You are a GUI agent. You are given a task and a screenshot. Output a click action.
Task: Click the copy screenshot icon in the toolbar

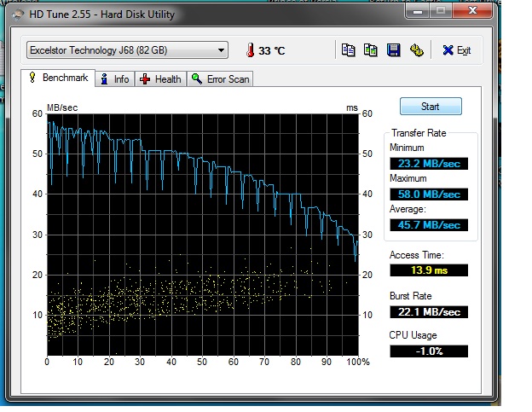tap(371, 50)
